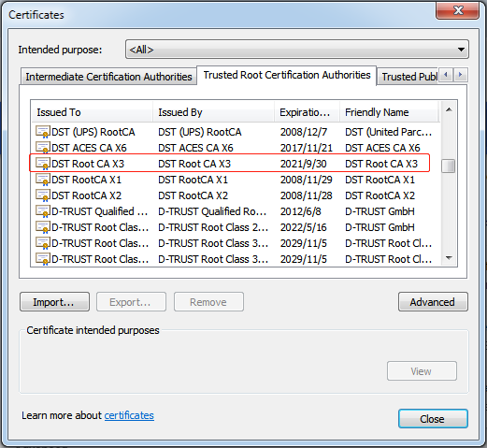Click D-TRUST GmbH beside 2012/6/8
487x448 pixels.
pos(380,211)
